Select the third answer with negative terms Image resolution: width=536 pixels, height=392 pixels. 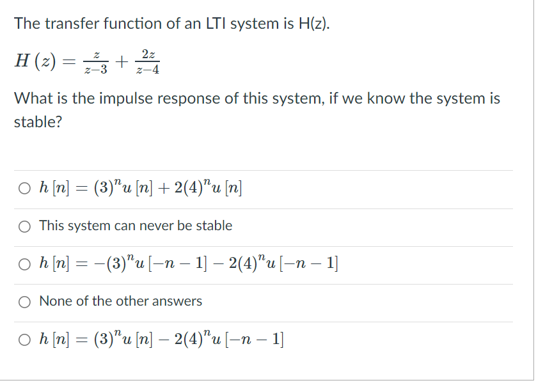coord(24,264)
